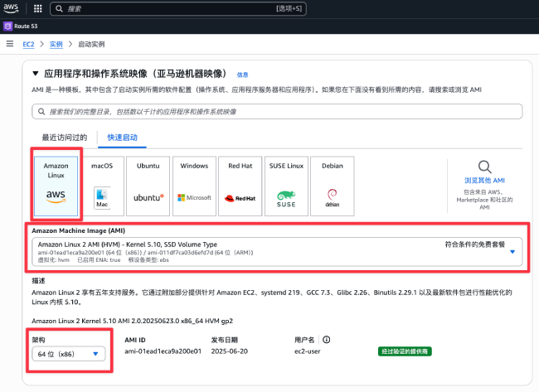This screenshot has height=392, width=539.
Task: Click the 启动实例 breadcrumb text
Action: pos(91,44)
